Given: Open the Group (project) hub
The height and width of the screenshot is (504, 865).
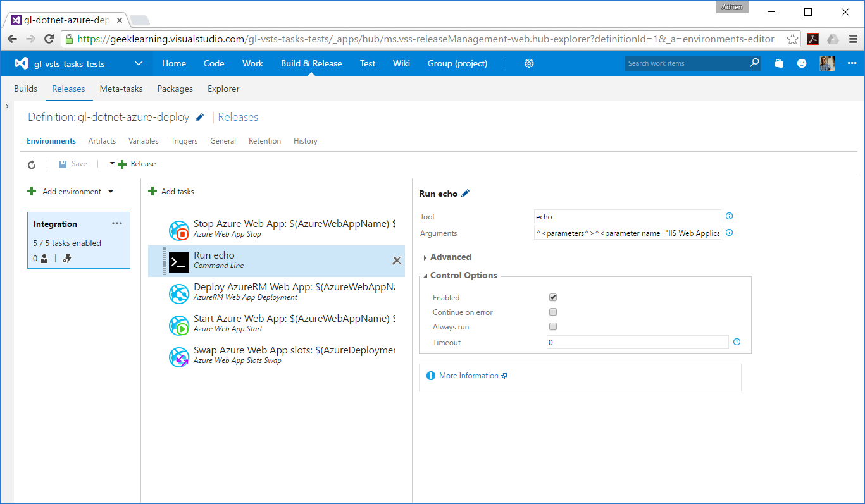Looking at the screenshot, I should (457, 63).
